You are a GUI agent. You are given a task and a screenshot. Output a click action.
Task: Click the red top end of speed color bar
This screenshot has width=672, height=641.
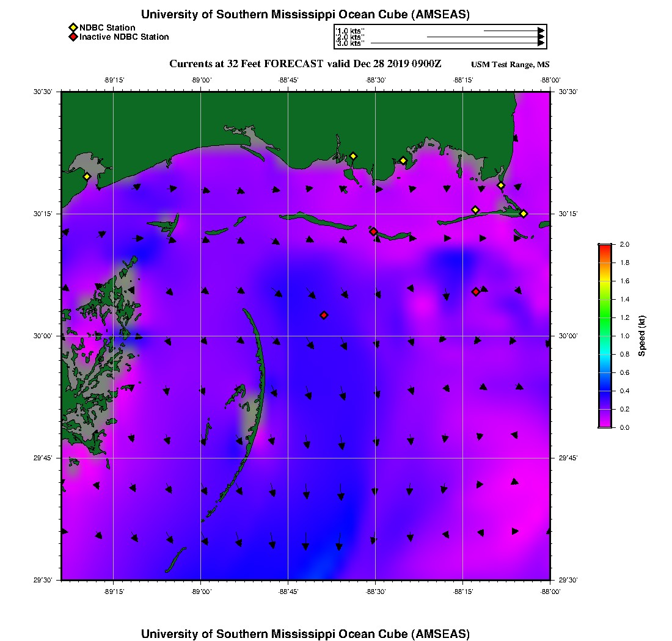(605, 247)
